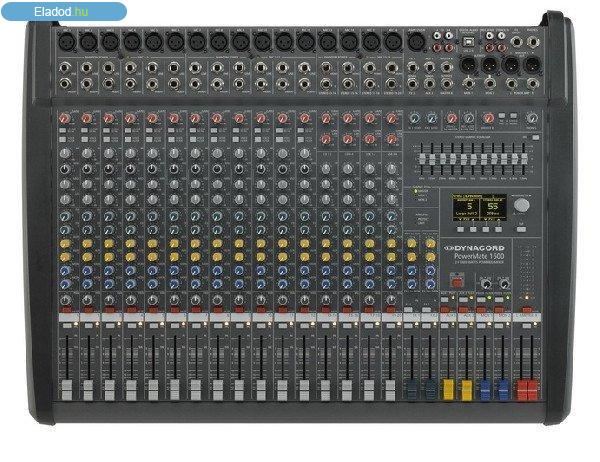The width and height of the screenshot is (600, 462).
Task: Click the DYNACORD brand logo on the mixer
Action: tap(474, 248)
